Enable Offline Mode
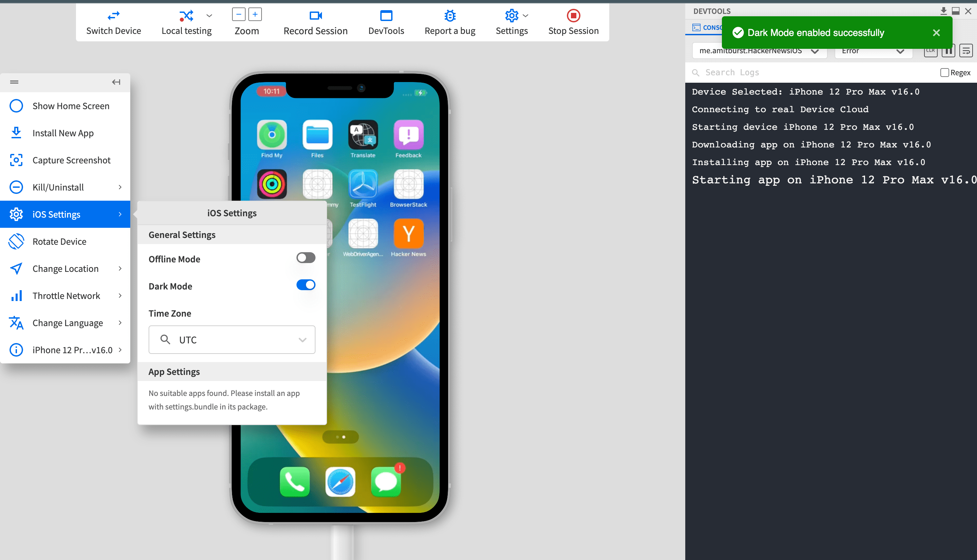The width and height of the screenshot is (977, 560). (306, 257)
